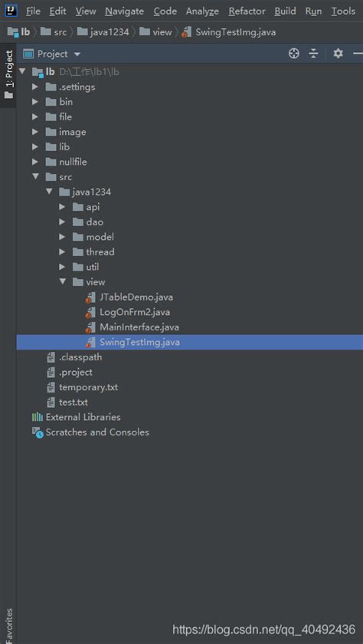This screenshot has height=644, width=363.
Task: Hide the Project panel with minus icon
Action: pyautogui.click(x=358, y=54)
